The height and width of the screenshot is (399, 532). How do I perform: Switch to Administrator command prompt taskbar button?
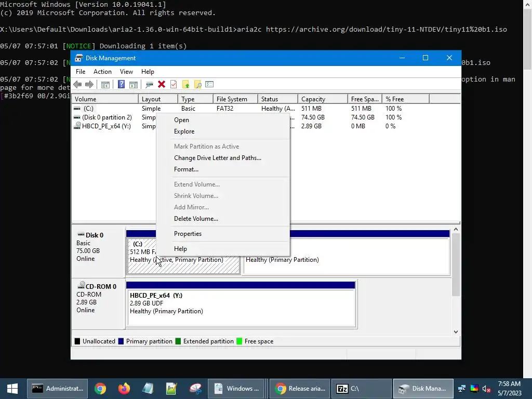[x=57, y=389]
